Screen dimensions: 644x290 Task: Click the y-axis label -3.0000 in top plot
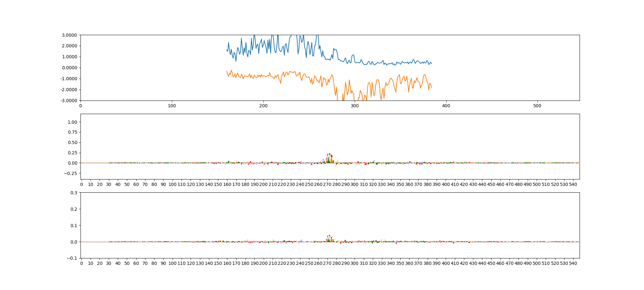point(68,101)
